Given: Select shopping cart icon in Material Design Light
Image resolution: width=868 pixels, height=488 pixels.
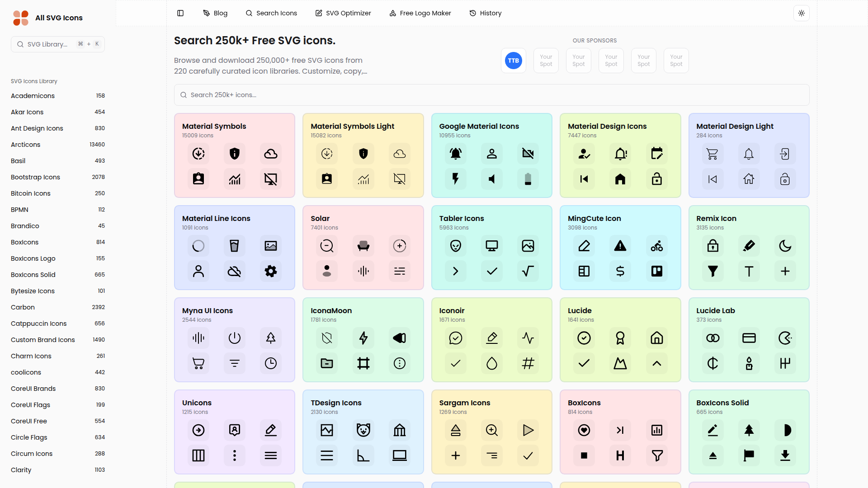Looking at the screenshot, I should click(x=712, y=154).
